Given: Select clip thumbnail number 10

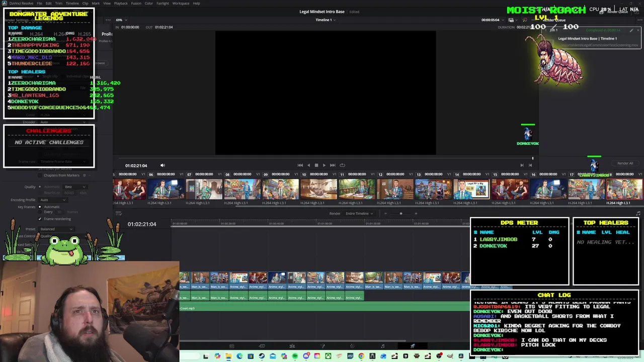Looking at the screenshot, I should pos(318,190).
